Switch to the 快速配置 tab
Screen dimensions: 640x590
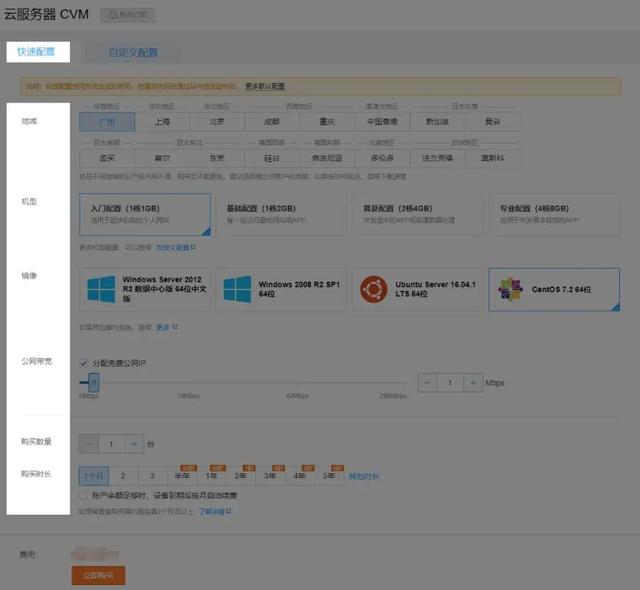pos(38,52)
